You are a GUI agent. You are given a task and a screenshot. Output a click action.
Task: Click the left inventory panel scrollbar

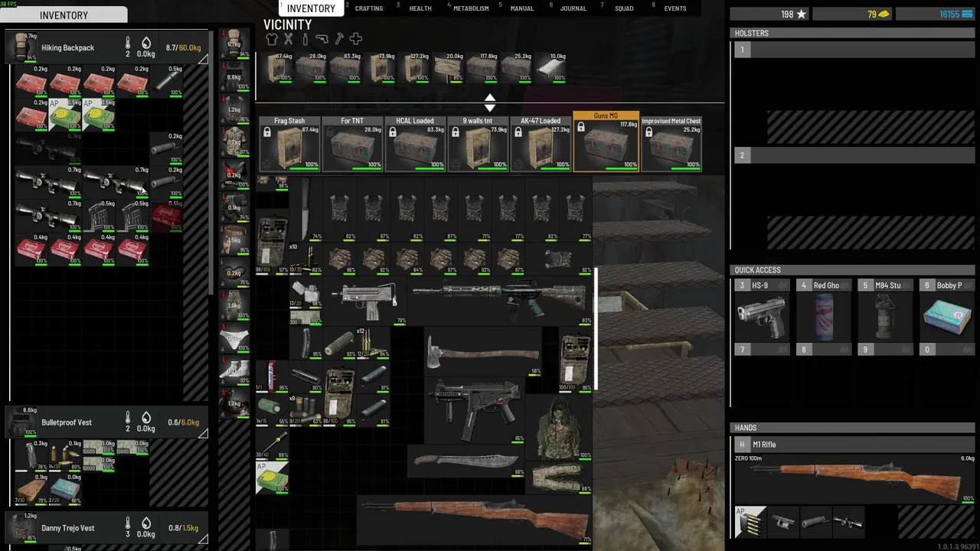[211, 165]
